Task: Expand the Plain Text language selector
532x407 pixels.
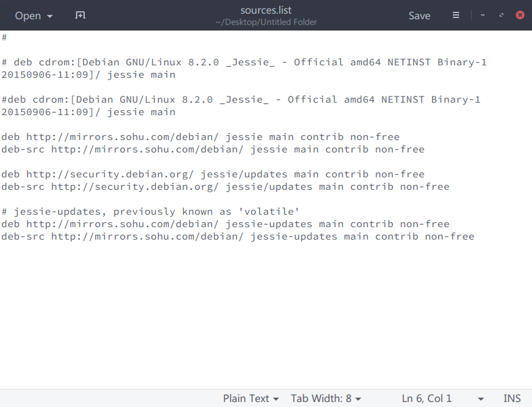Action: click(251, 398)
